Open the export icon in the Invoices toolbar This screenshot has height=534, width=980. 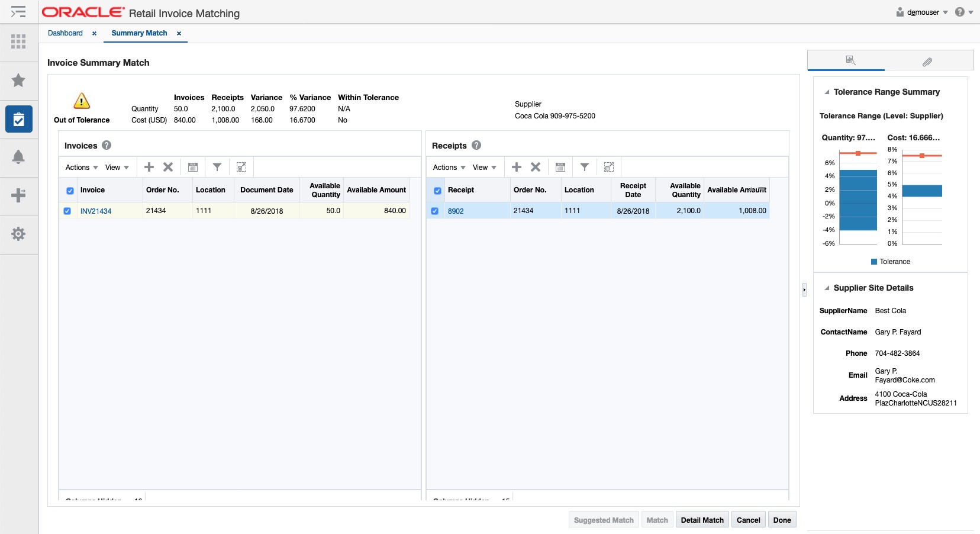[x=192, y=167]
